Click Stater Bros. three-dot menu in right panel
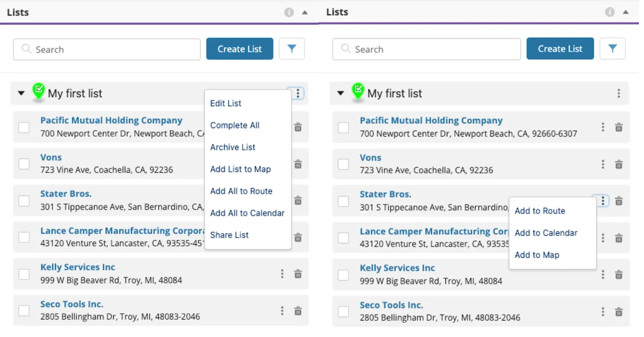Viewport: 644px width, 337px height. point(603,201)
